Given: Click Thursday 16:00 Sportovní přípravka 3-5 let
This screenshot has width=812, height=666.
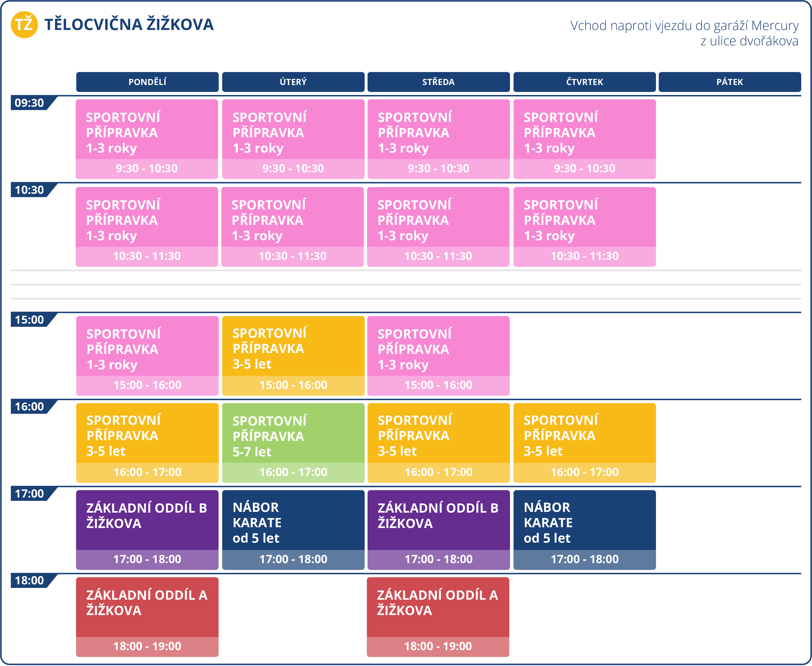Looking at the screenshot, I should (x=584, y=436).
